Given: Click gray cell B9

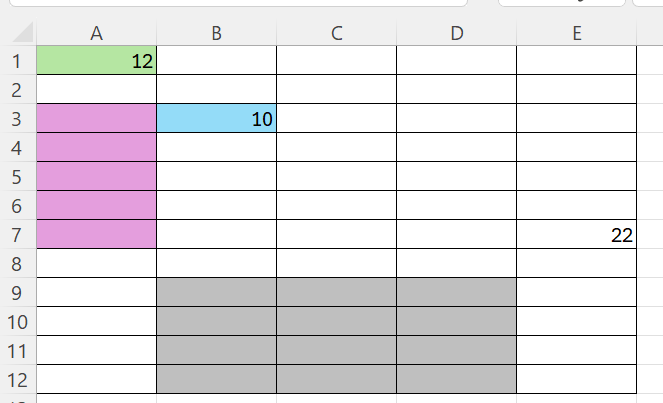Looking at the screenshot, I should pyautogui.click(x=216, y=293).
